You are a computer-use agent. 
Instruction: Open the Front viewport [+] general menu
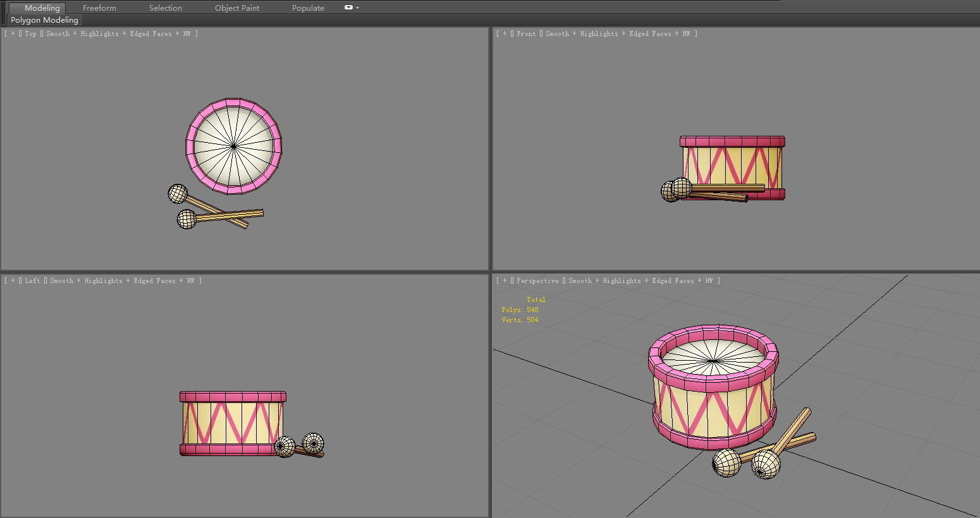coord(505,33)
